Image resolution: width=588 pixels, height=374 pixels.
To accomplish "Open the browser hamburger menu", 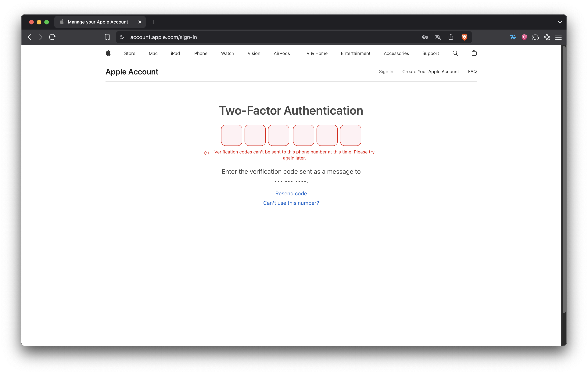I will point(558,37).
